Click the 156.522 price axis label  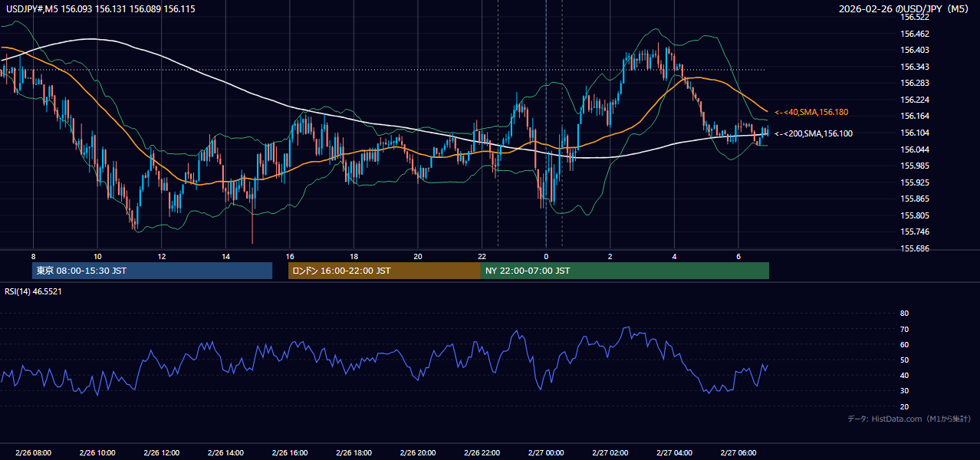click(x=914, y=17)
